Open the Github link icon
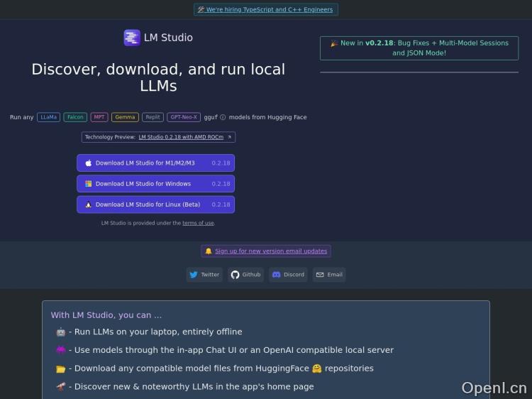The image size is (532, 399). 235,275
